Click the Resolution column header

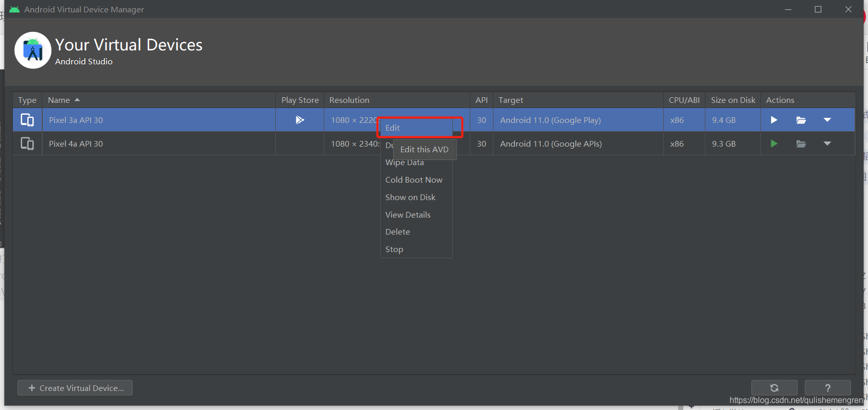tap(397, 100)
